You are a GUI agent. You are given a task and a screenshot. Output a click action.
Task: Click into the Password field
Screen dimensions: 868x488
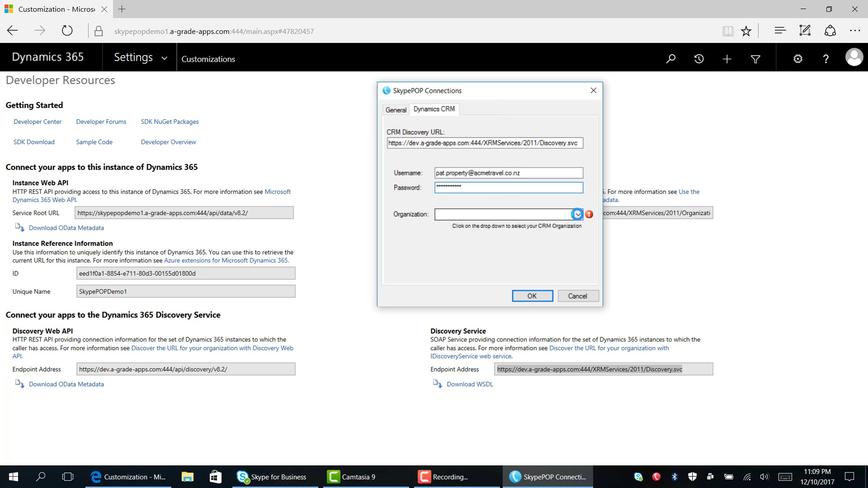[509, 187]
